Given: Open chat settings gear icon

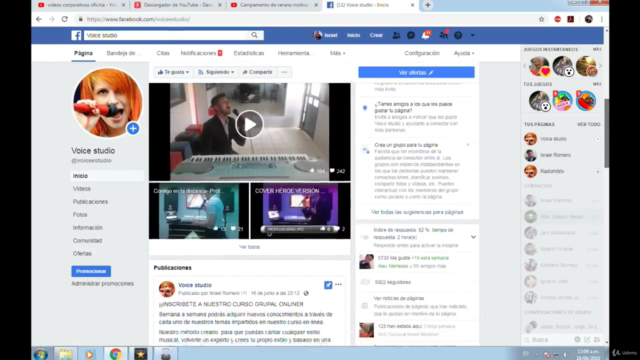Looking at the screenshot, I should click(577, 340).
